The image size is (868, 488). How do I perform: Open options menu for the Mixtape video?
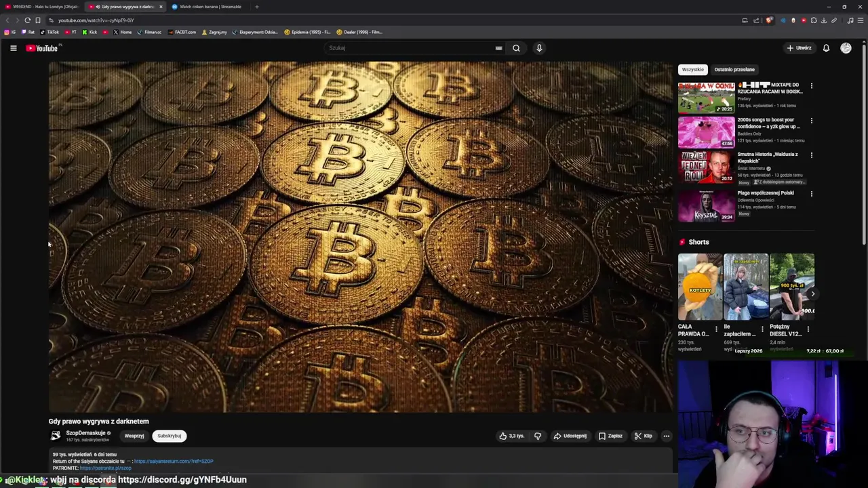(811, 86)
